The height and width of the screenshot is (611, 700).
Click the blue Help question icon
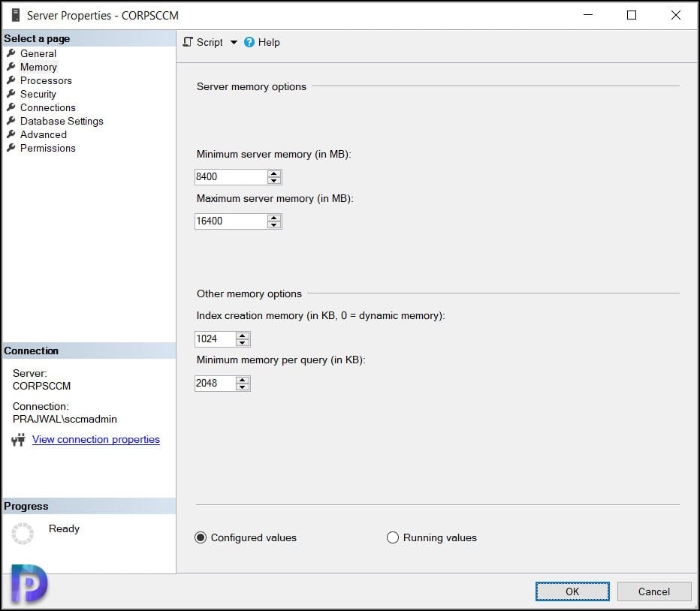point(249,42)
